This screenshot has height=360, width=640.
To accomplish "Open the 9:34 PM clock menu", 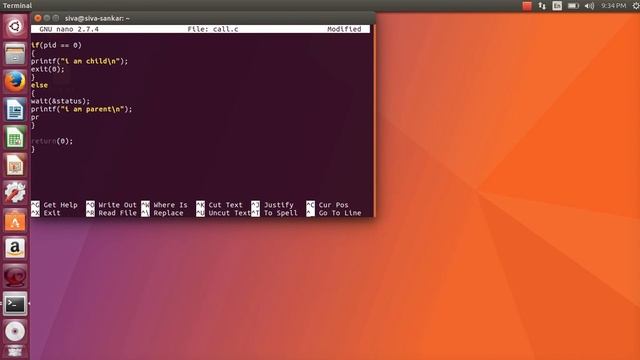I will [x=613, y=5].
